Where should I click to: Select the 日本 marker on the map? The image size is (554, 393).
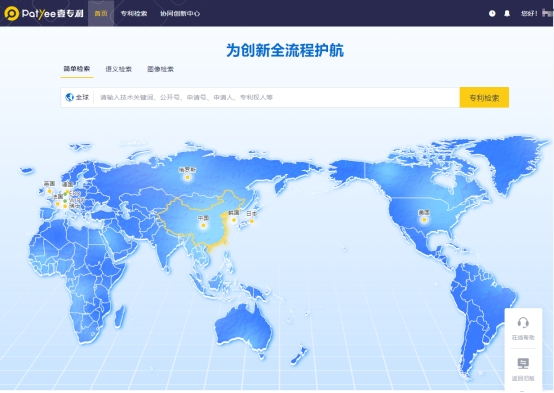[252, 221]
